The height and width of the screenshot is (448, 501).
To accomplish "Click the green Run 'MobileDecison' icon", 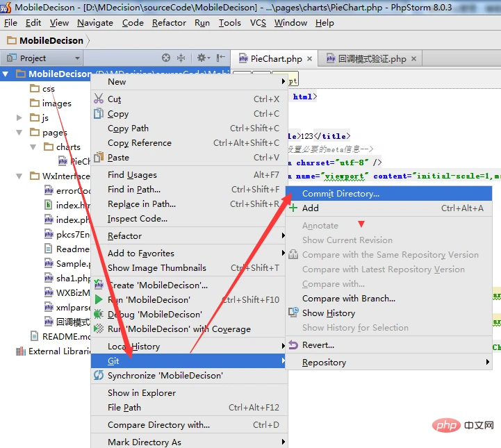I will (99, 299).
